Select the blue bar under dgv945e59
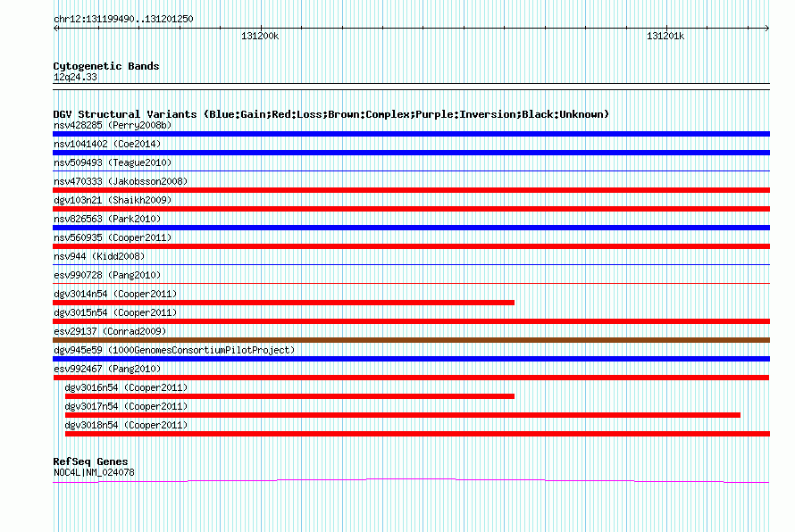Screen dimensions: 795x532 411,359
